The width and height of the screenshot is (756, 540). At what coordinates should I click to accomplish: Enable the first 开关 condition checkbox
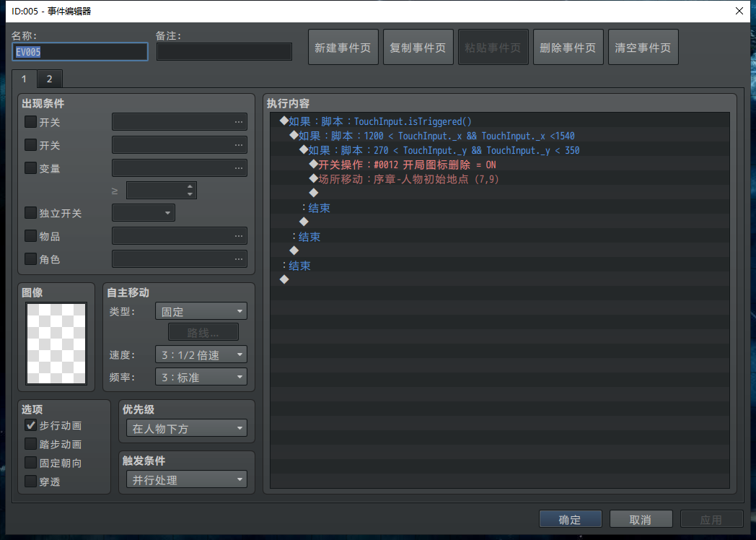[x=30, y=121]
